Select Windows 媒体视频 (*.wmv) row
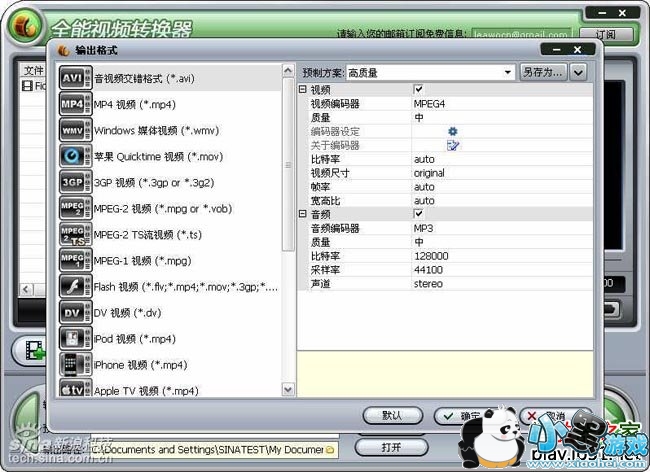The image size is (650, 472). [x=170, y=130]
